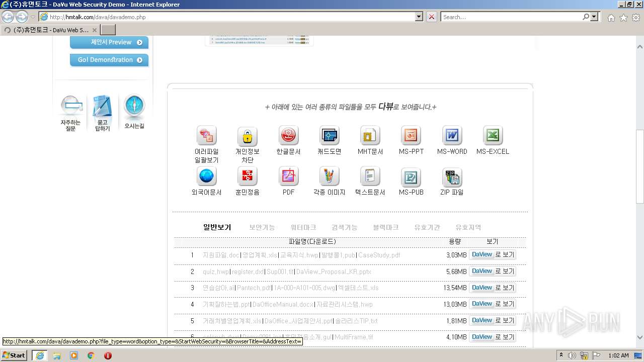Open Favorites star icon
Image resolution: width=644 pixels, height=362 pixels.
coord(623,18)
